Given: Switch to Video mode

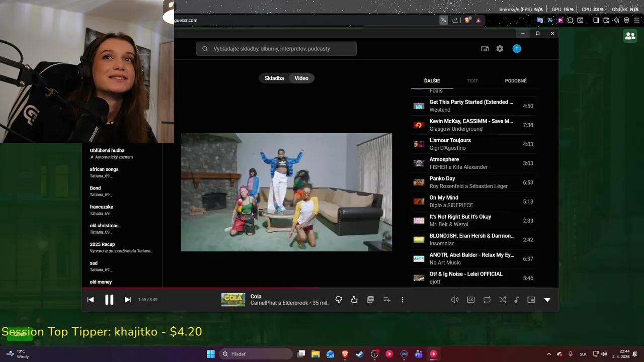Looking at the screenshot, I should click(x=301, y=78).
